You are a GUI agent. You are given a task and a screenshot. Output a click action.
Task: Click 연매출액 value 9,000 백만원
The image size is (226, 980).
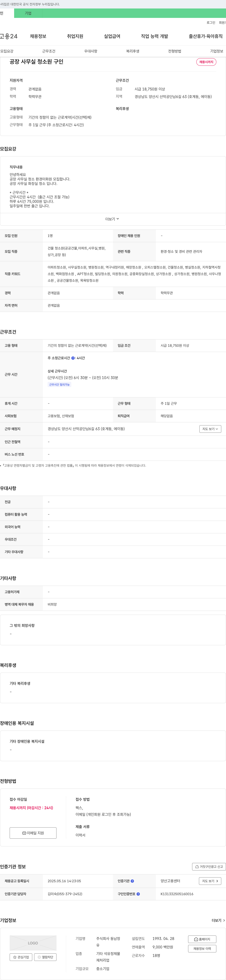point(163,947)
